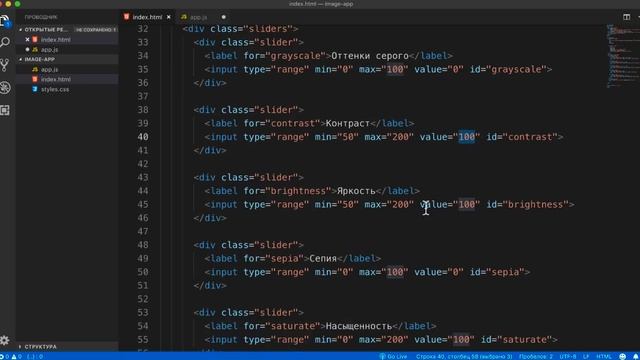Click the split editor icon
The image size is (640, 360).
tap(627, 17)
